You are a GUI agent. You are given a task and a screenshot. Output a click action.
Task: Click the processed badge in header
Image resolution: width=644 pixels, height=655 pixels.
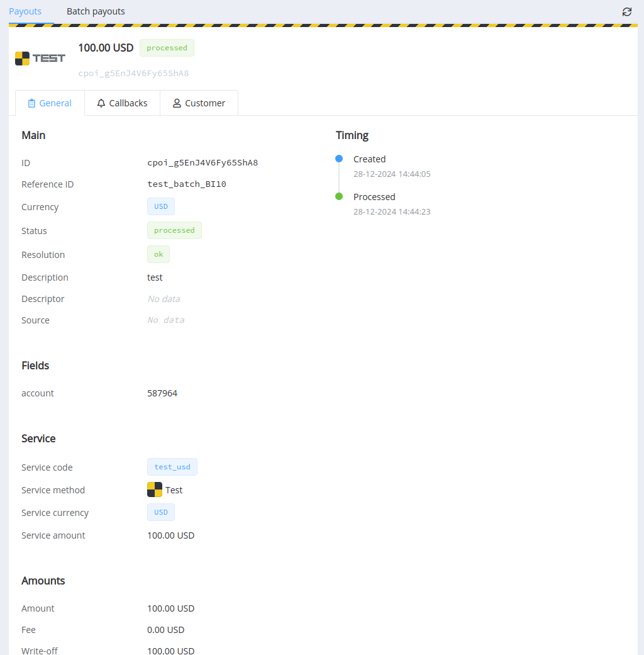tap(167, 48)
